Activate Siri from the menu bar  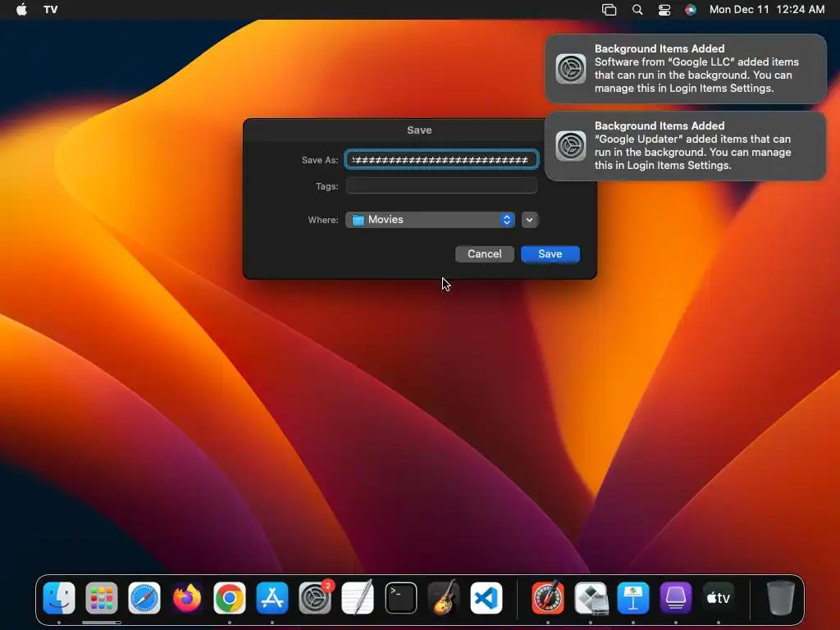coord(691,10)
